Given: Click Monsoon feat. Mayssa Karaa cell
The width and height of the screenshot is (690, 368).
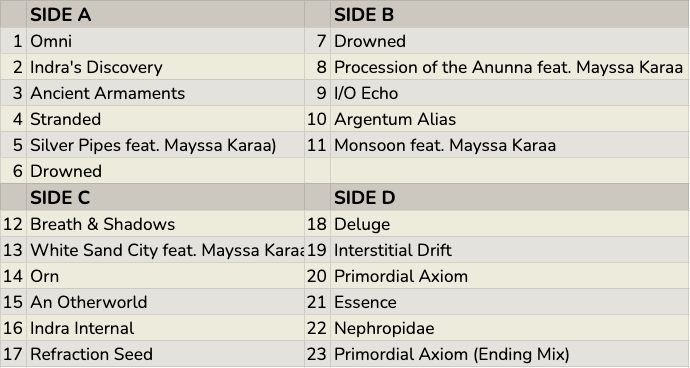Looking at the screenshot, I should click(509, 145).
